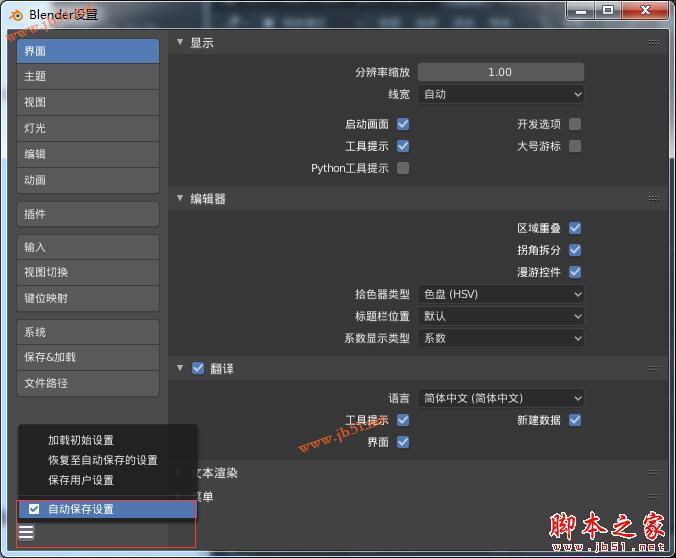This screenshot has width=676, height=558.
Task: Open the 插件 tab
Action: (x=88, y=214)
